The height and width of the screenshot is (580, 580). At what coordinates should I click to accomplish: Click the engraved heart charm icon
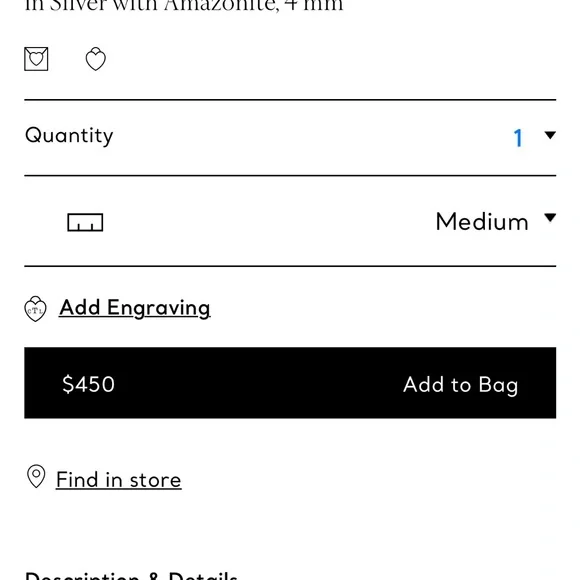35,309
